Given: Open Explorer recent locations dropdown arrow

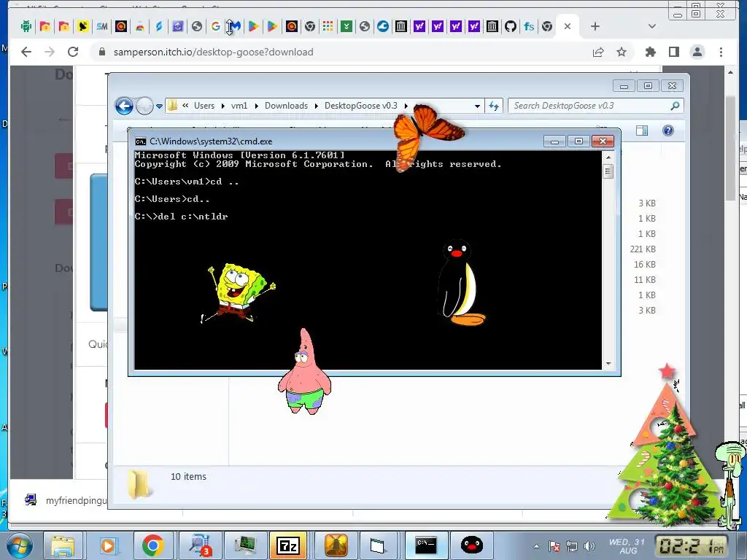Looking at the screenshot, I should coord(159,106).
